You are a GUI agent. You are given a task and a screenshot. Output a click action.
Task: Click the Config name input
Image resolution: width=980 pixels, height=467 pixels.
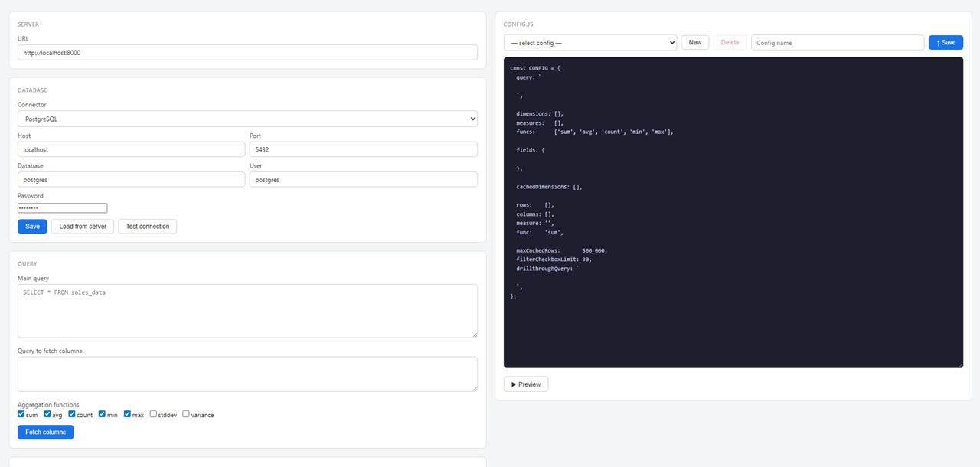[838, 43]
